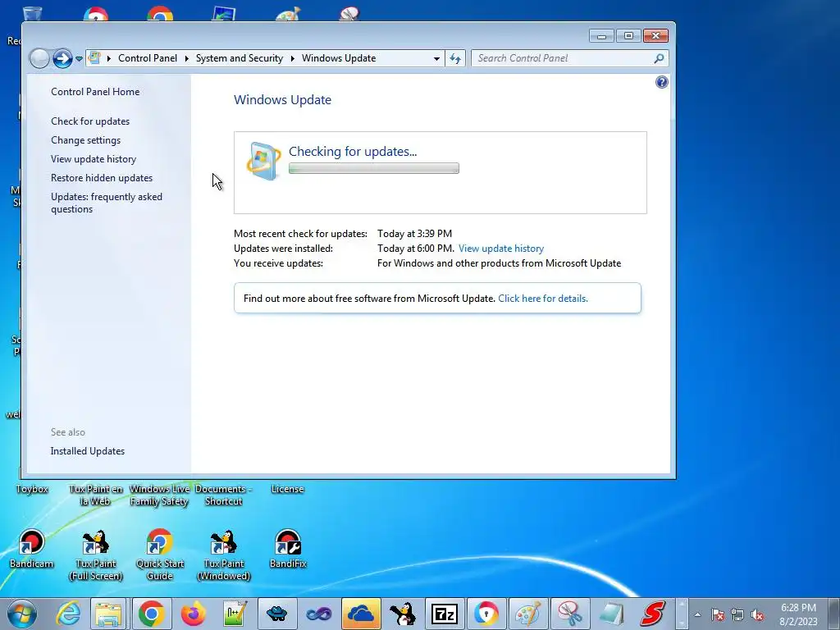Open the Avast Secure Browser taskbar icon
This screenshot has height=630, width=840.
point(486,614)
